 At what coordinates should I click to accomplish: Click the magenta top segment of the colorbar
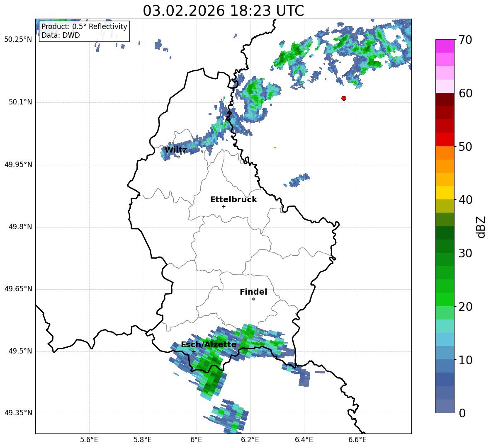click(x=445, y=46)
